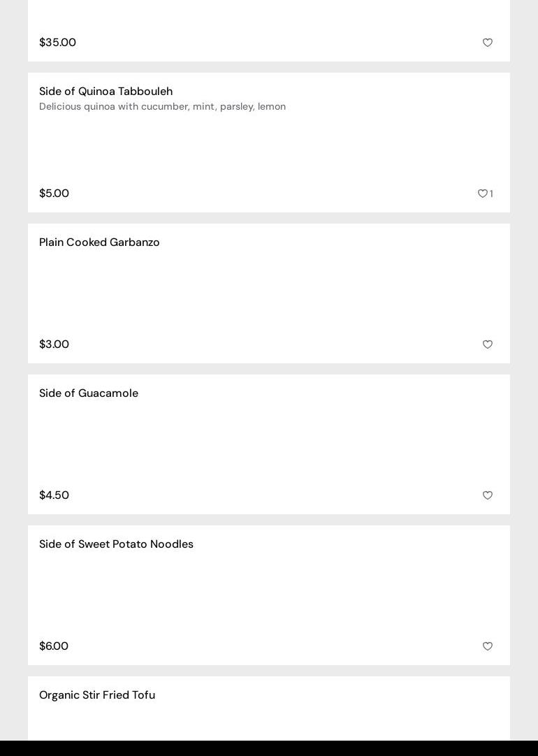Click the Sweet Potato Noodles card body

pyautogui.click(x=269, y=595)
